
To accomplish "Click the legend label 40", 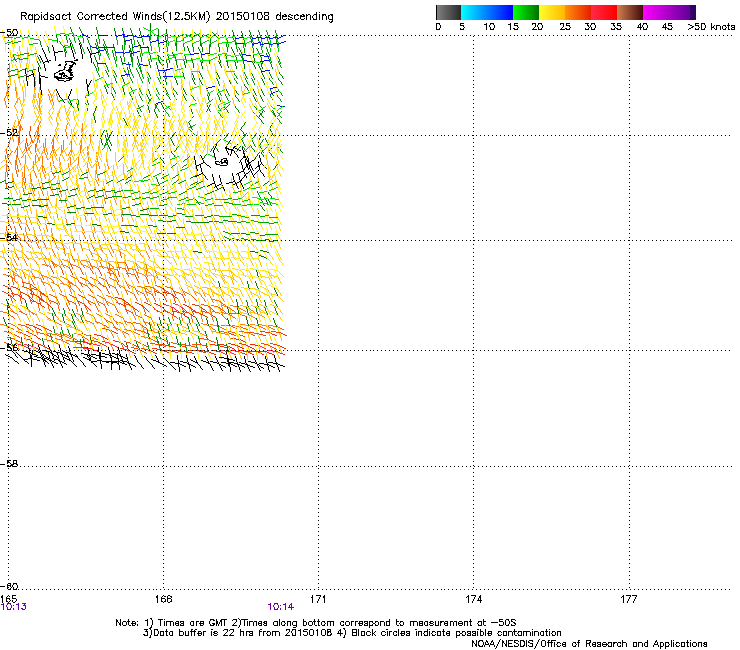I will 642,27.
